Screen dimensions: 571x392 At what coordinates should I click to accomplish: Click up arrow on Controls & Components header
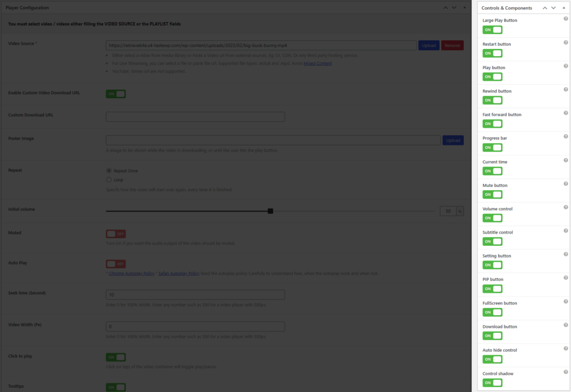tap(545, 8)
